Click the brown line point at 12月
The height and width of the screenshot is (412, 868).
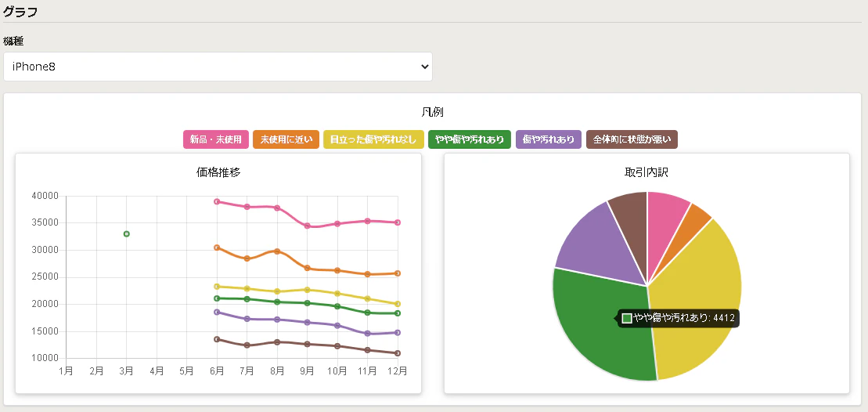398,353
